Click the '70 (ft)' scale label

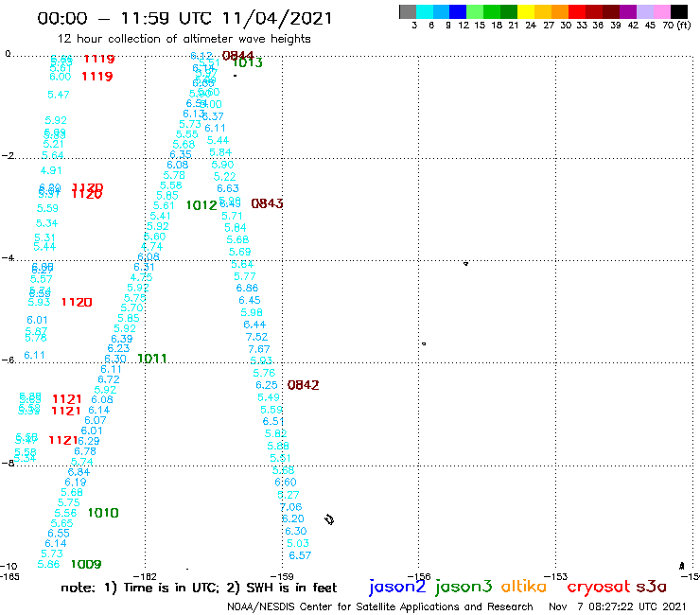pos(676,25)
